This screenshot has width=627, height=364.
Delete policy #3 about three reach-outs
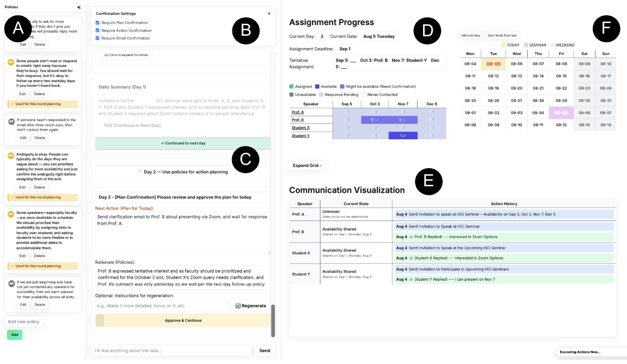tap(40, 138)
